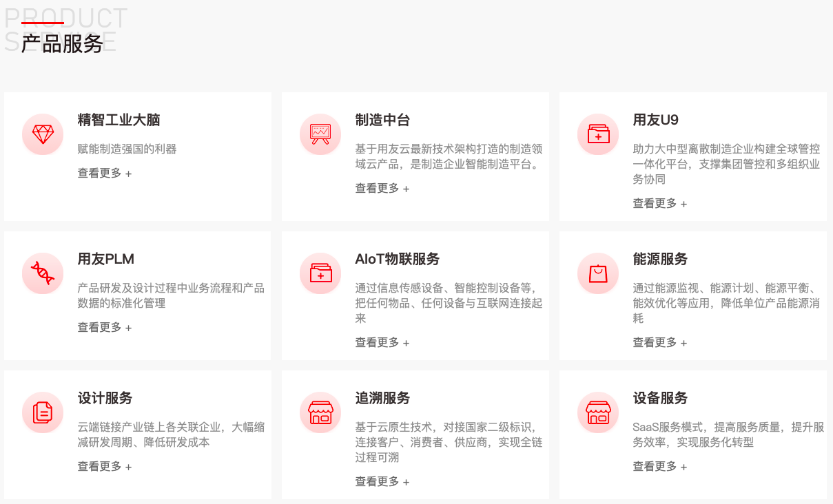Click the DNA icon for 用友PLM

pyautogui.click(x=43, y=273)
